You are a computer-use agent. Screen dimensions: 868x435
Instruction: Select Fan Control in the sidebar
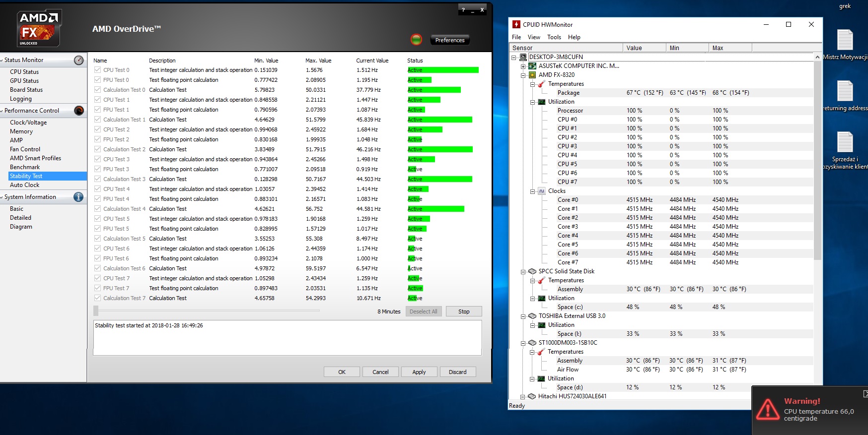(25, 149)
